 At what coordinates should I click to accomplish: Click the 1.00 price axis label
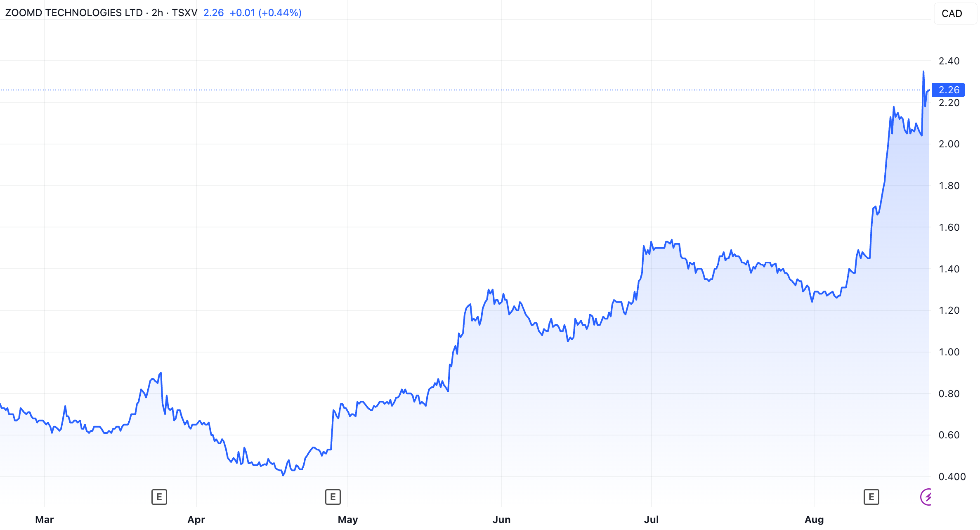pos(949,352)
